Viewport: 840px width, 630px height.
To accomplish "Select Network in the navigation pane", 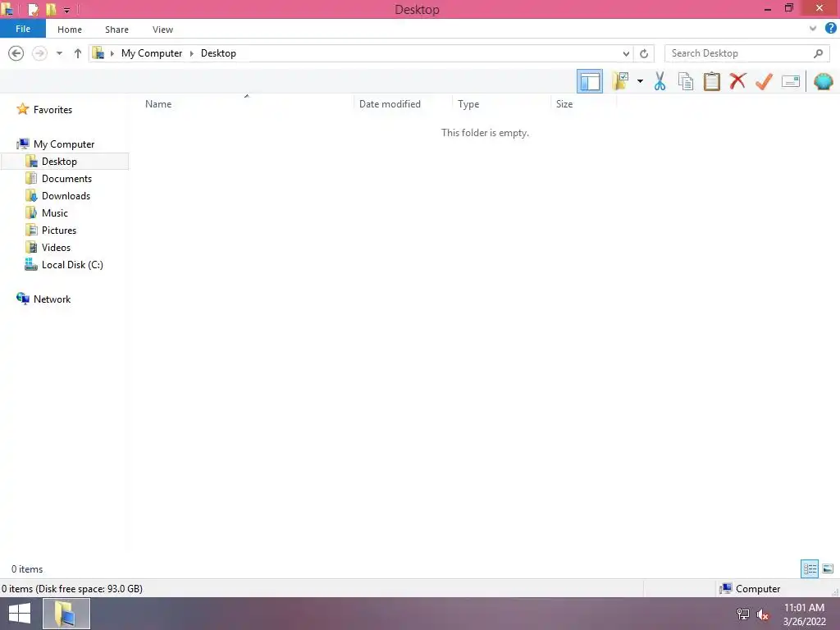I will pos(52,299).
